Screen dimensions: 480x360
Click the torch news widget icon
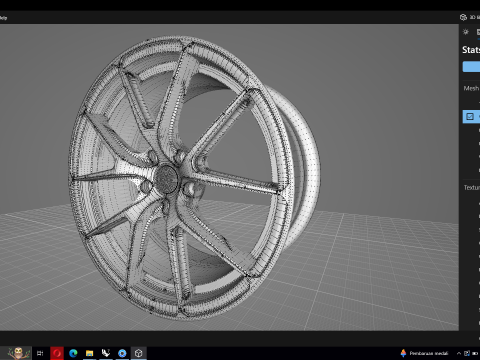click(x=403, y=353)
